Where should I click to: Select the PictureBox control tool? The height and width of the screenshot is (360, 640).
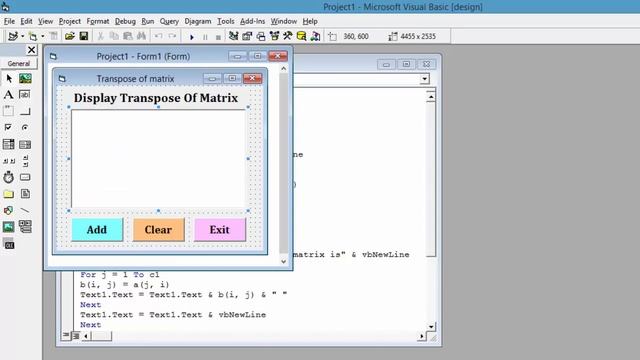[25, 78]
